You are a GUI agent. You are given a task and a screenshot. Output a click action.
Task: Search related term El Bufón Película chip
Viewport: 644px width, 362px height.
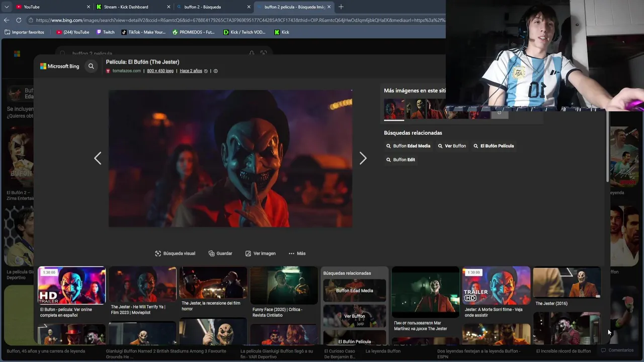pos(494,146)
